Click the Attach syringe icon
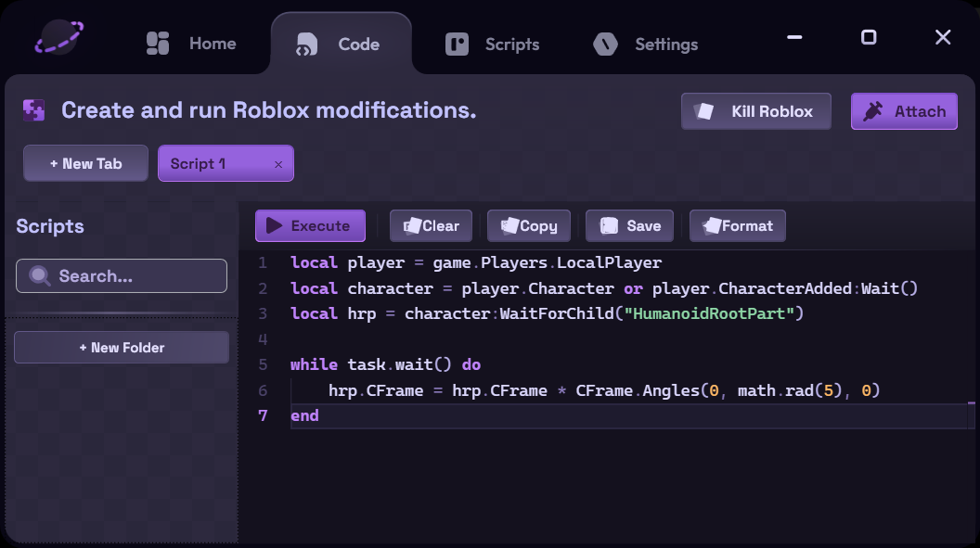The width and height of the screenshot is (980, 548). point(872,111)
